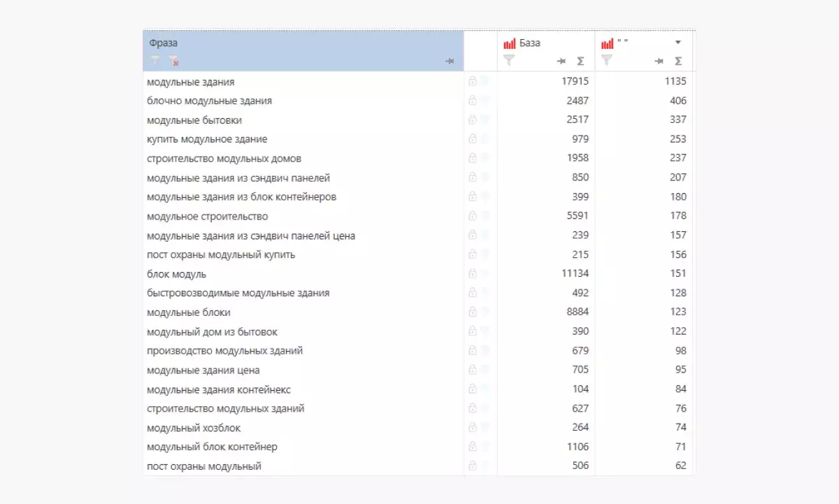
Task: Open filter for the База column
Action: tap(509, 61)
